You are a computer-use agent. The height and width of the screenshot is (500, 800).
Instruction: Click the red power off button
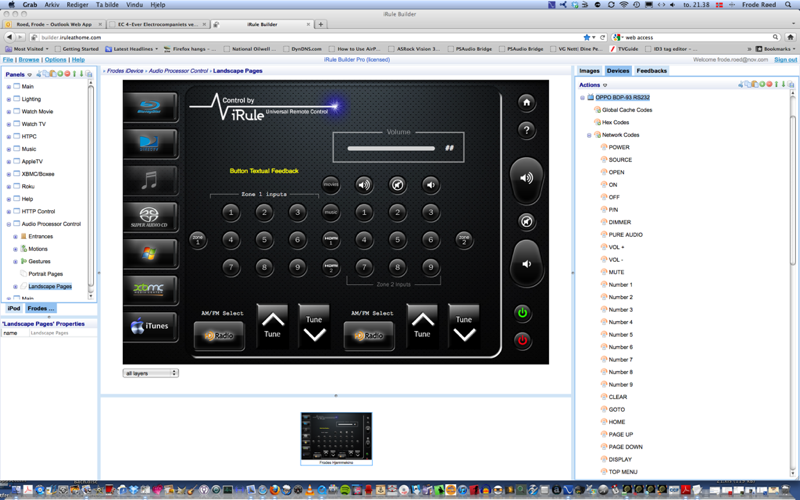[x=522, y=340]
